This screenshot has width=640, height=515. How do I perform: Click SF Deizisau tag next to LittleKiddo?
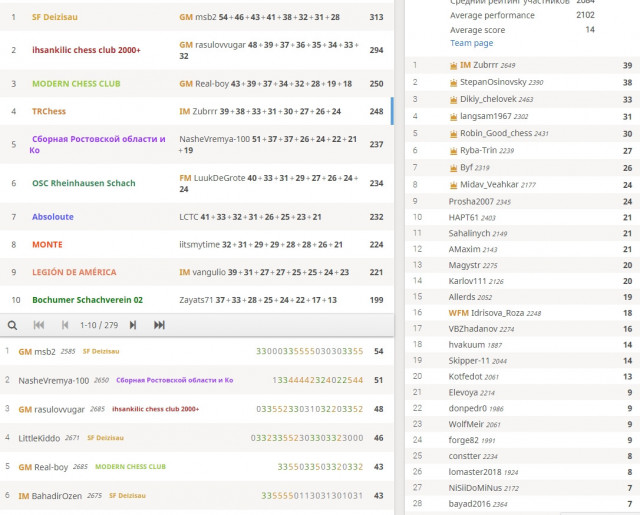coord(105,438)
